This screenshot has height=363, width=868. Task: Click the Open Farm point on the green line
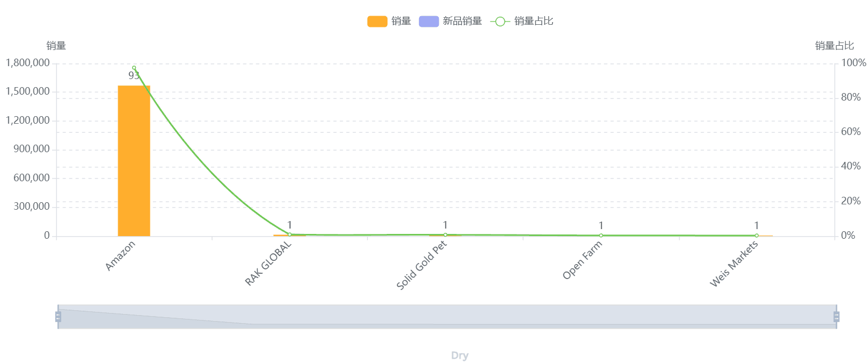(601, 236)
